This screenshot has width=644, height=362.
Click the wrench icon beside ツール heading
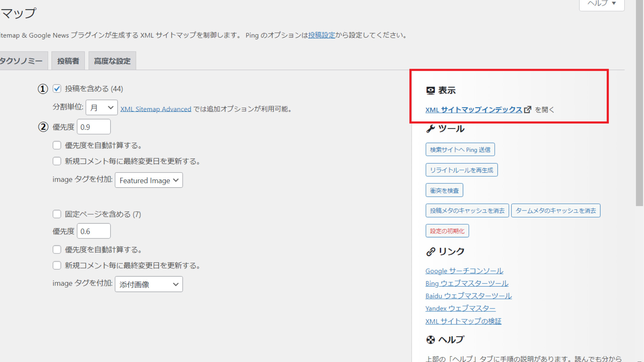[x=430, y=129]
